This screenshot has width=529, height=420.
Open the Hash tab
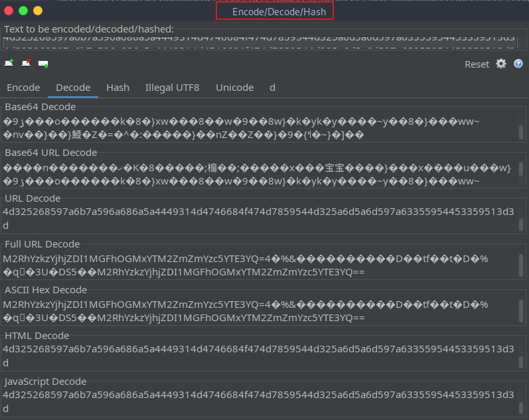tap(117, 88)
